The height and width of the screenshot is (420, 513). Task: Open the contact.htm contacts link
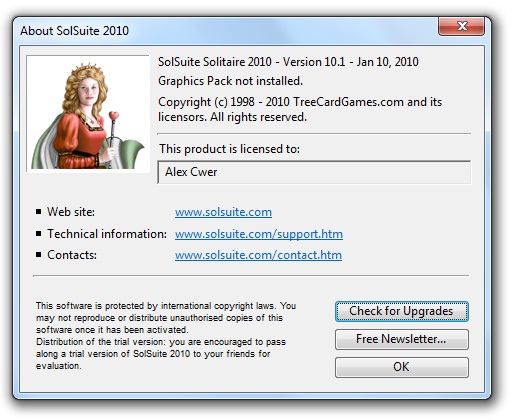tap(258, 255)
